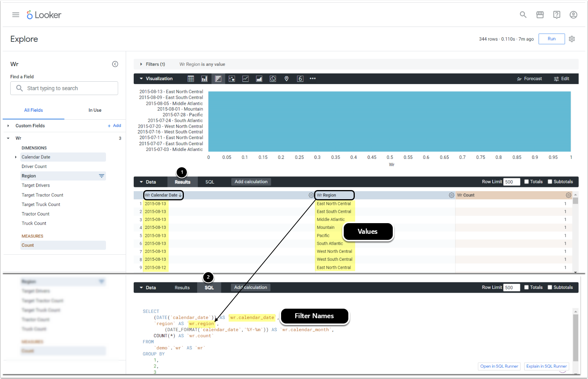Open the Marketplace icon in header

540,15
